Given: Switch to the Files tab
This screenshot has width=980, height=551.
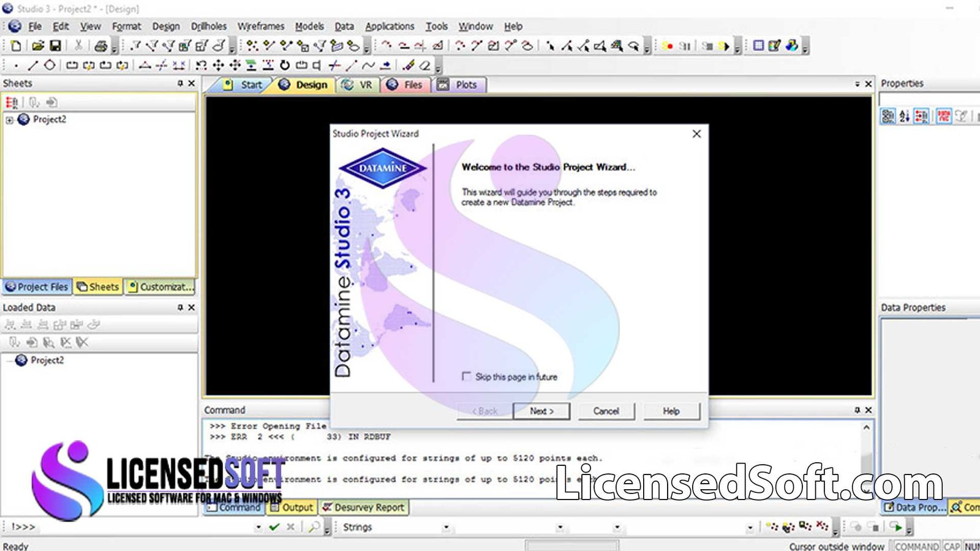Looking at the screenshot, I should point(405,85).
